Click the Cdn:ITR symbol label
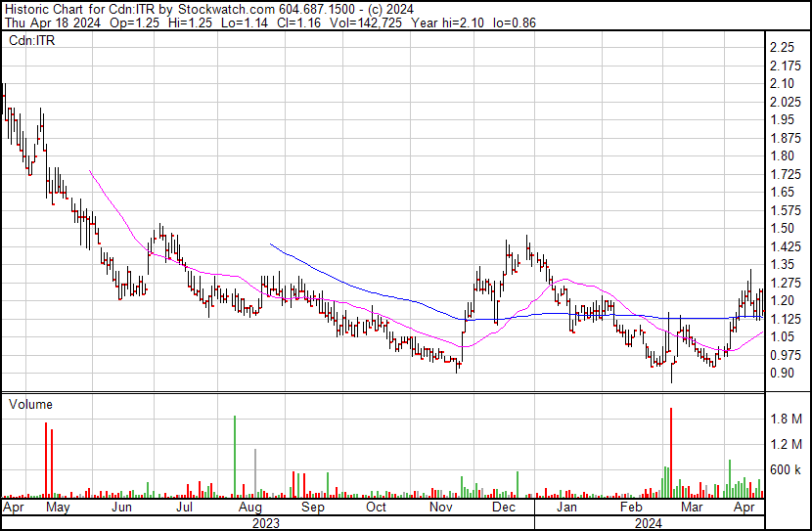 (32, 41)
